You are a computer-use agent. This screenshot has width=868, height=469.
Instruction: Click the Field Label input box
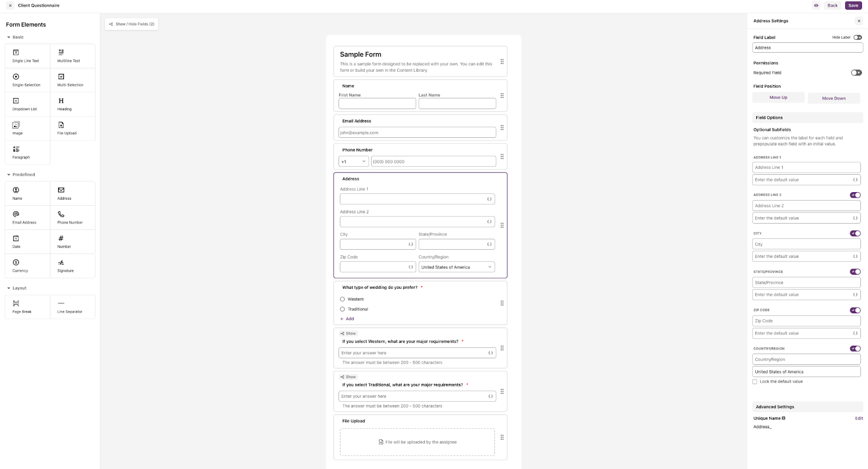coord(807,48)
